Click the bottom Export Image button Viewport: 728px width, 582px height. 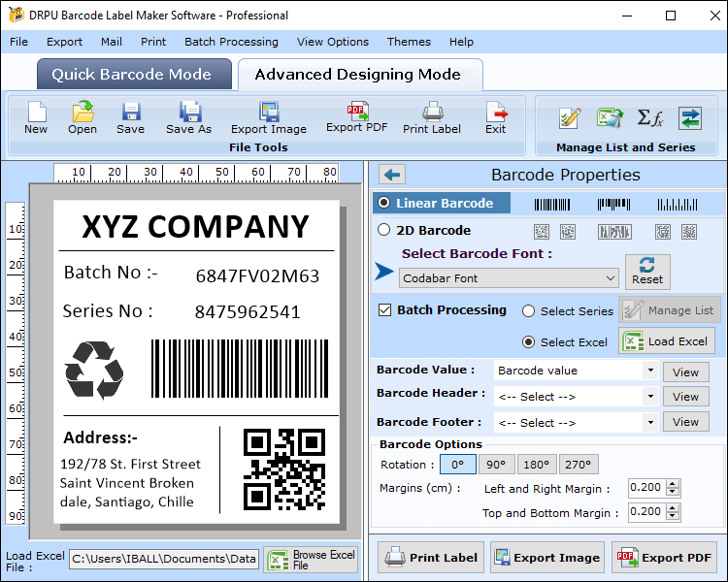[547, 558]
